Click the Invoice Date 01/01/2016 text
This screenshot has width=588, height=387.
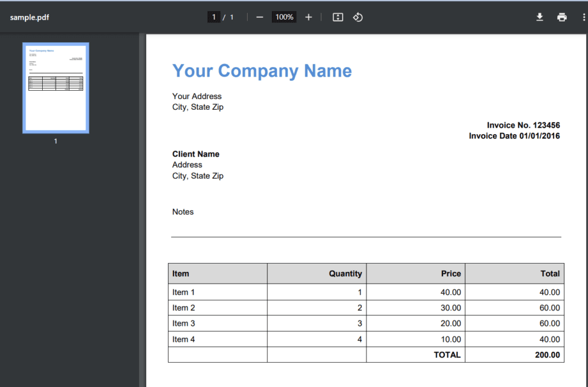513,136
